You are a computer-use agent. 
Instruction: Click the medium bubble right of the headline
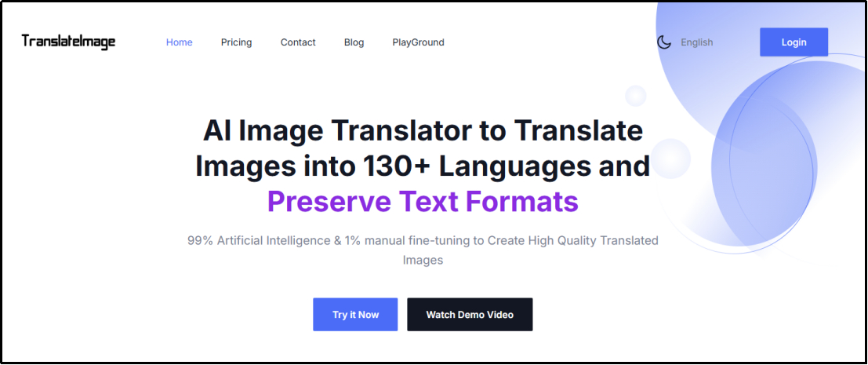pos(670,158)
